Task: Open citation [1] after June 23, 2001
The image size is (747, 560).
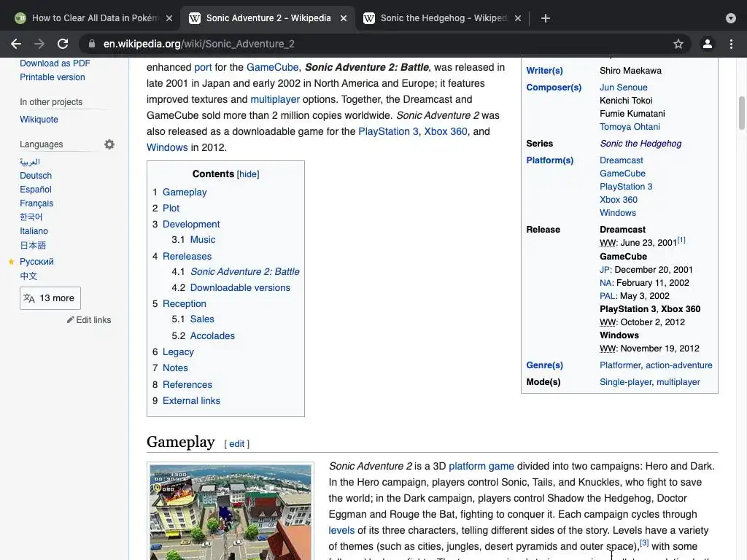Action: click(x=681, y=240)
